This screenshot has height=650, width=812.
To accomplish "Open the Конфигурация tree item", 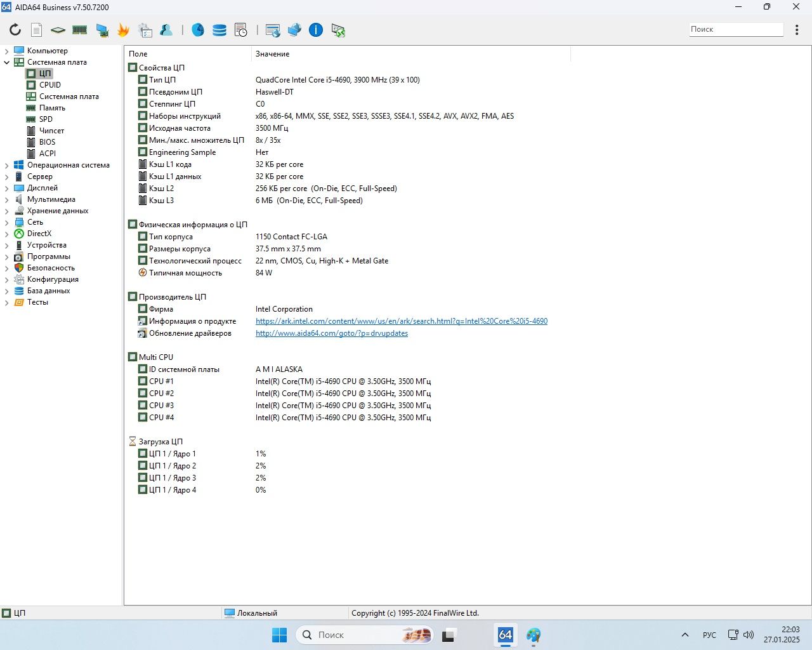I will pos(53,279).
